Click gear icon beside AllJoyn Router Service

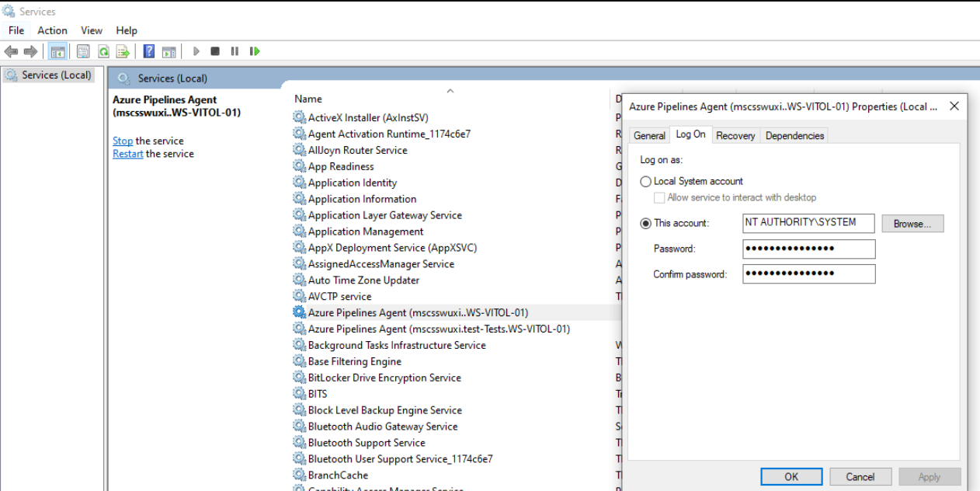[299, 150]
